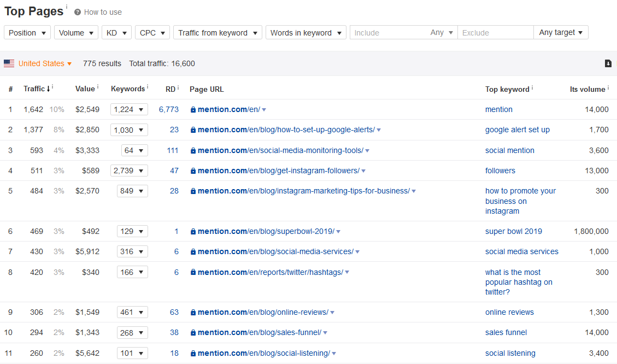Sort by the Value column header
Screen dimensions: 617x364
85,89
